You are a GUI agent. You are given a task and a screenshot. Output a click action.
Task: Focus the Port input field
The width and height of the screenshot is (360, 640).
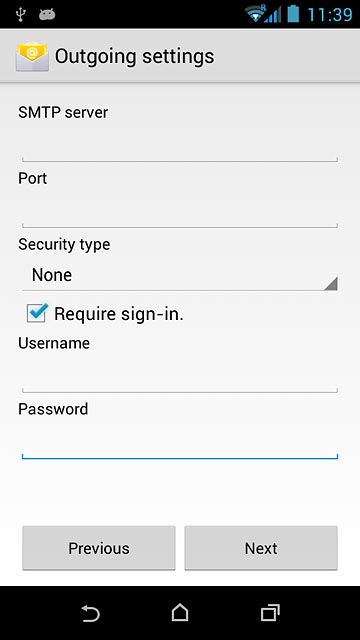(x=180, y=211)
